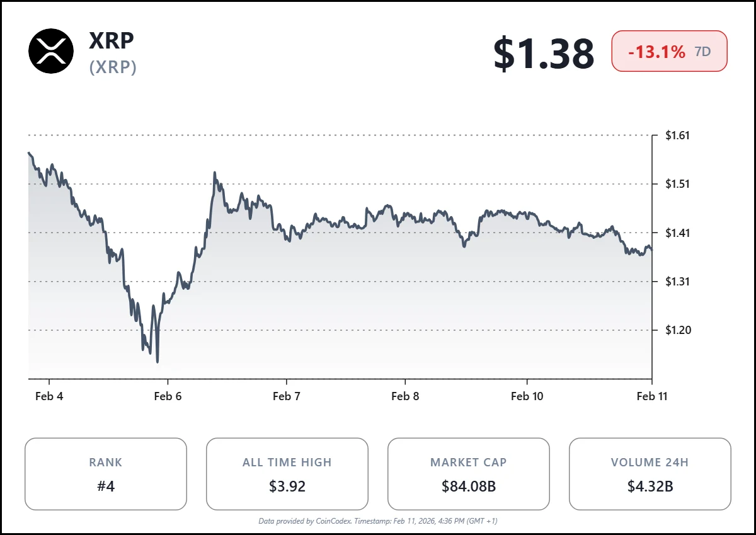
Task: Select the Volume 24H card
Action: click(650, 474)
